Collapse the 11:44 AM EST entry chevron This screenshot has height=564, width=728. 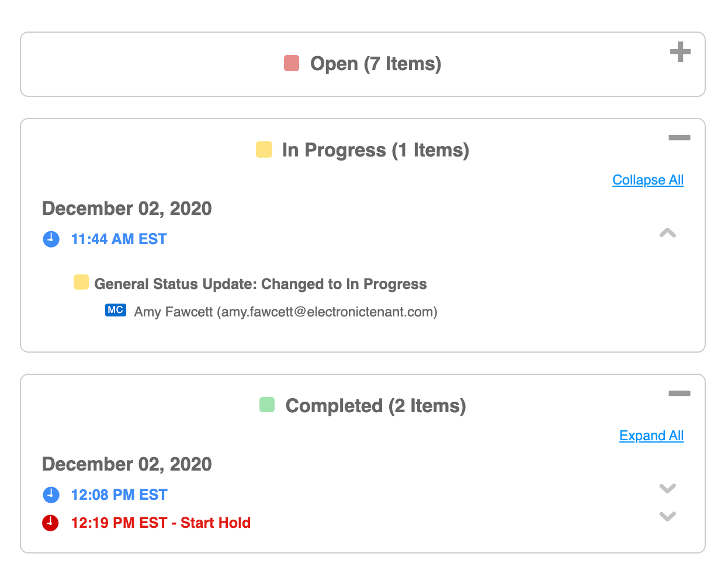coord(667,233)
